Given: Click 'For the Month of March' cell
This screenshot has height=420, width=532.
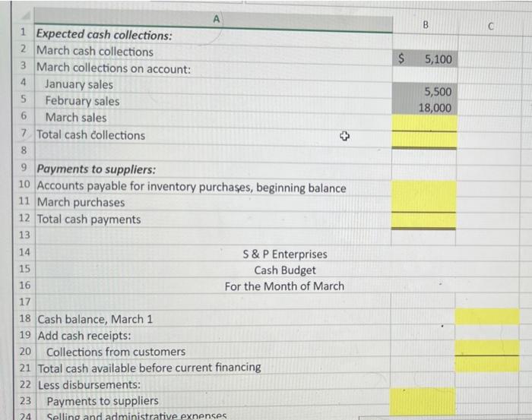Looking at the screenshot, I should click(284, 286).
